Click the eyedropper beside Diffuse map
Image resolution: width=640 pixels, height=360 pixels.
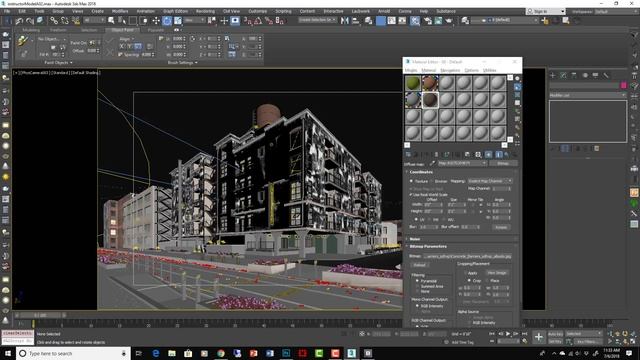[432, 163]
